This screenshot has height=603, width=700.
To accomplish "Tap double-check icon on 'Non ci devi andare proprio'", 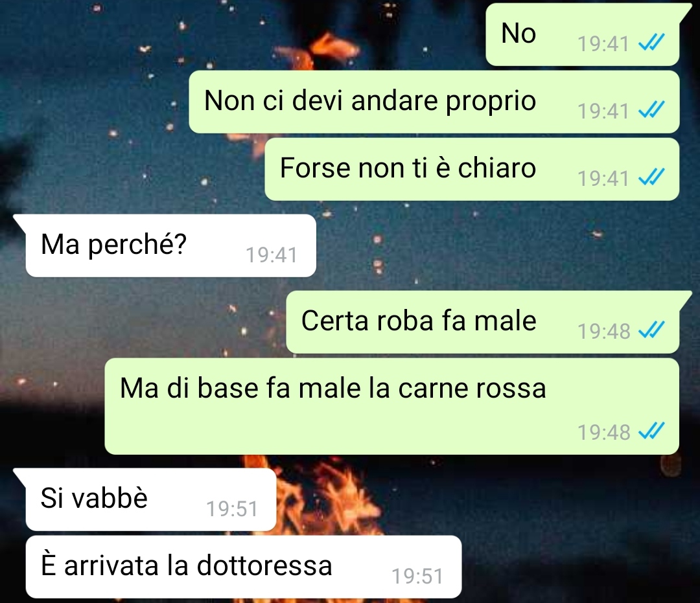I will tap(652, 109).
